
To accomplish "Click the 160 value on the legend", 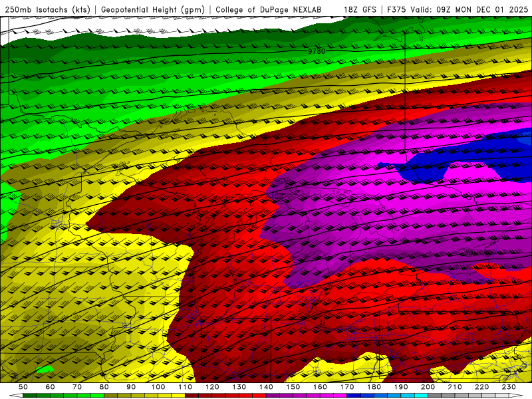I will click(x=320, y=387).
